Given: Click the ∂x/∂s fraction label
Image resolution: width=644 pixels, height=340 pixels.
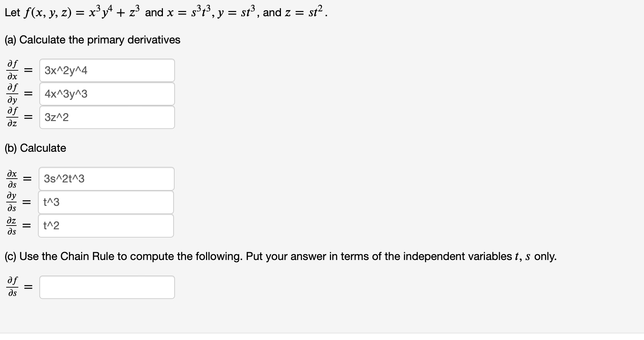Looking at the screenshot, I should (x=11, y=178).
